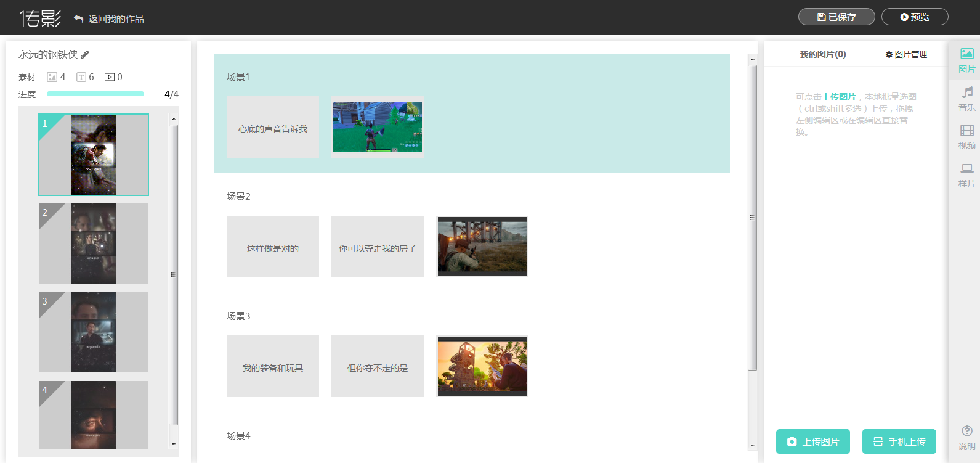This screenshot has width=980, height=463.
Task: Open the 图片 sidebar panel
Action: click(x=966, y=60)
